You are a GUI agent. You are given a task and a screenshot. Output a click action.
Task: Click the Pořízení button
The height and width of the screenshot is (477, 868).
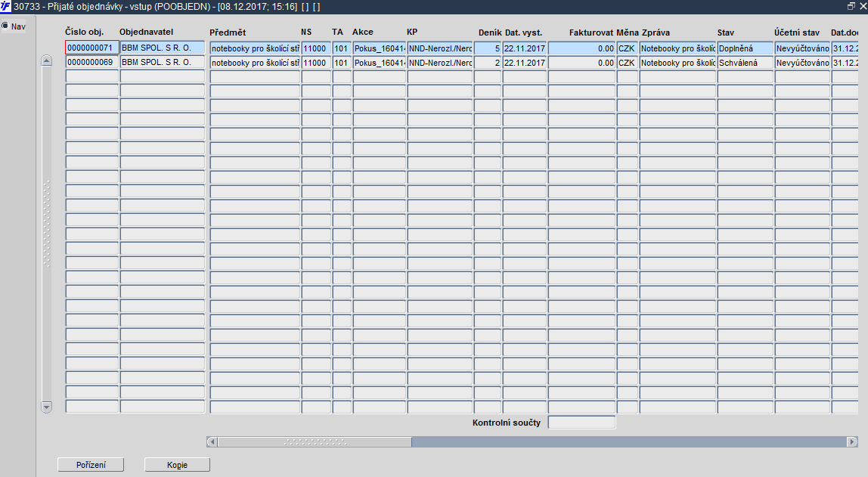point(91,465)
